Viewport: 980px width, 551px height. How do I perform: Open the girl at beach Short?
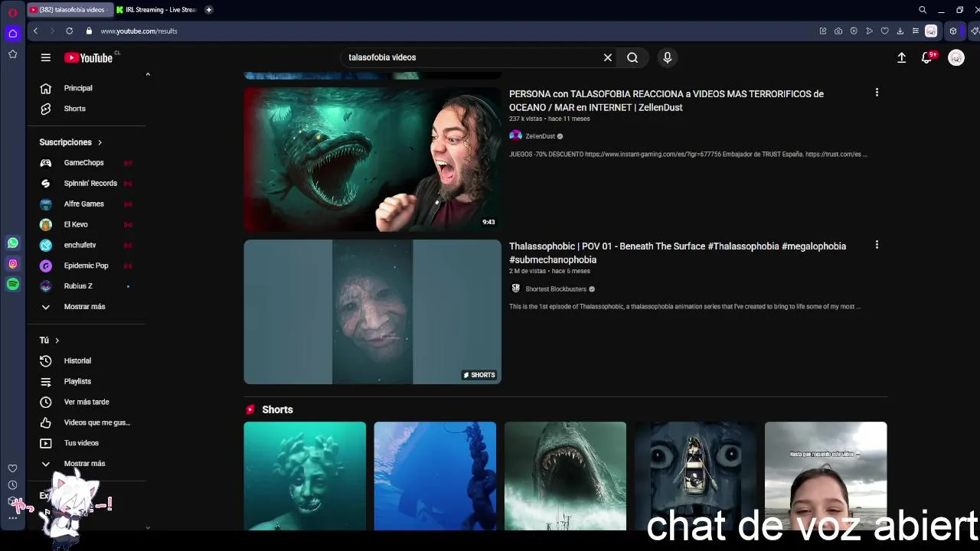825,476
